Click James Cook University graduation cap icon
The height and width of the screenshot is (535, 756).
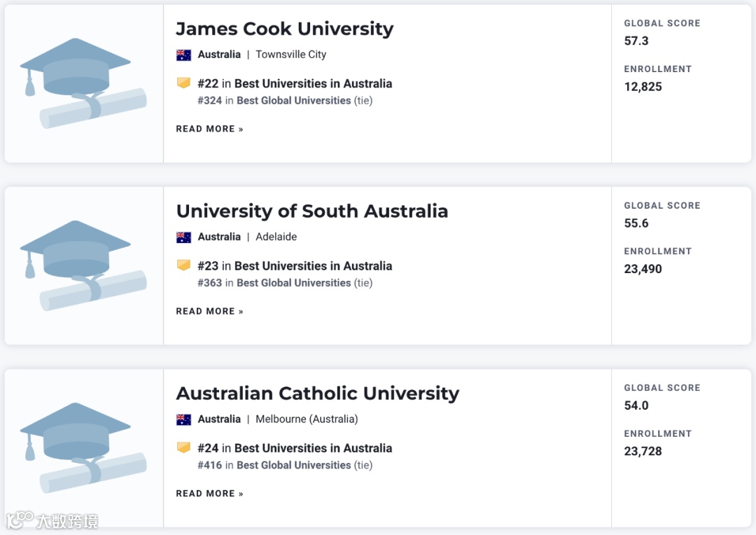(x=83, y=83)
